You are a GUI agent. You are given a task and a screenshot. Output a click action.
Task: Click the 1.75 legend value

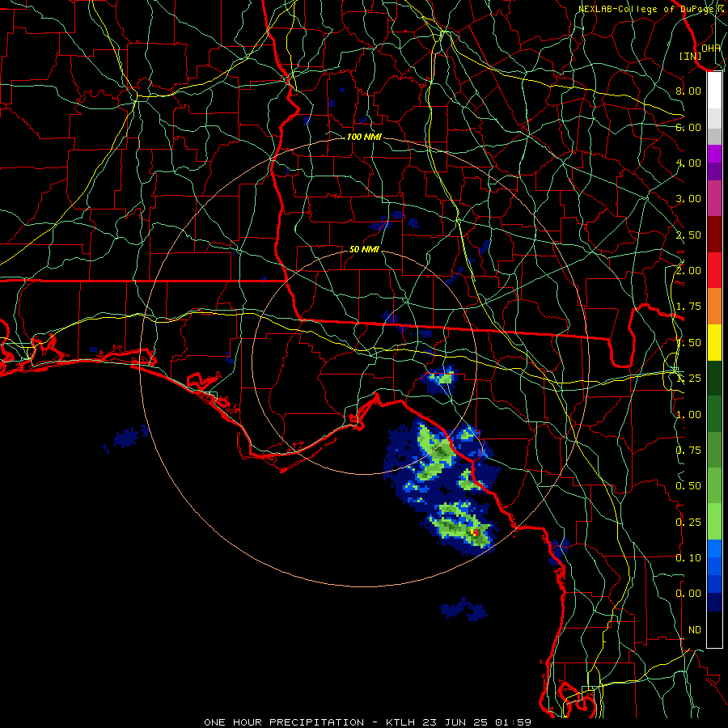pos(688,306)
